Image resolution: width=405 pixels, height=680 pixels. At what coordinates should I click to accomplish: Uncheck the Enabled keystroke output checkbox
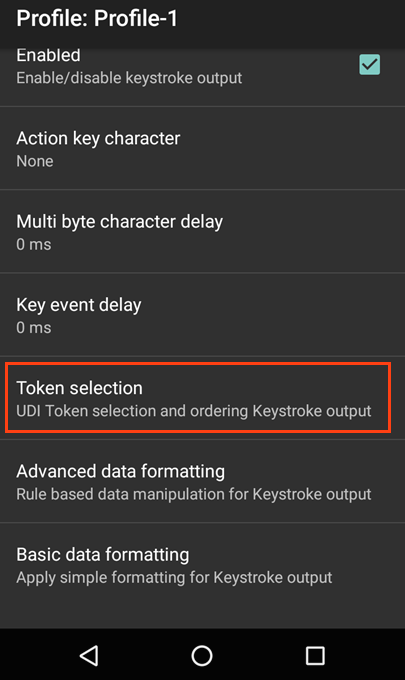coord(369,65)
